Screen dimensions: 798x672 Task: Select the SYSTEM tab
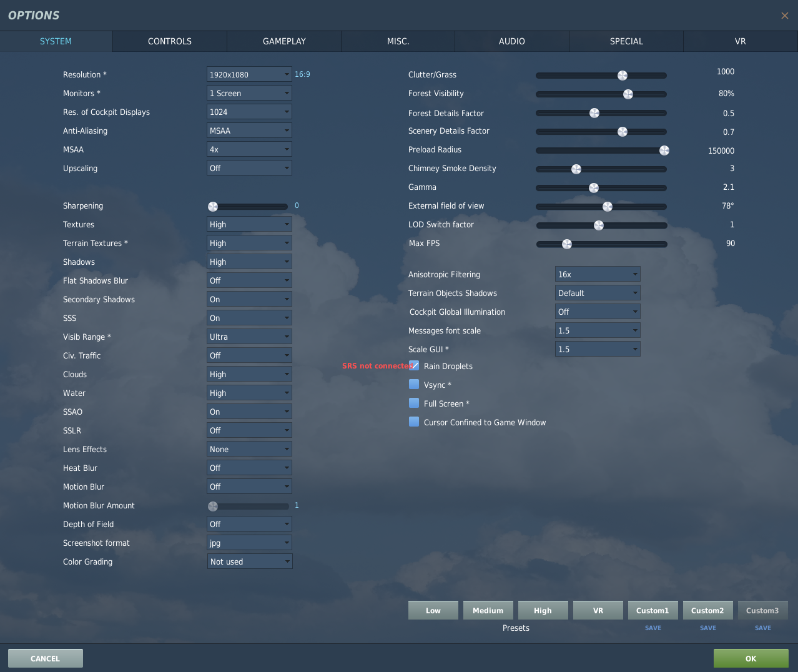[x=56, y=41]
